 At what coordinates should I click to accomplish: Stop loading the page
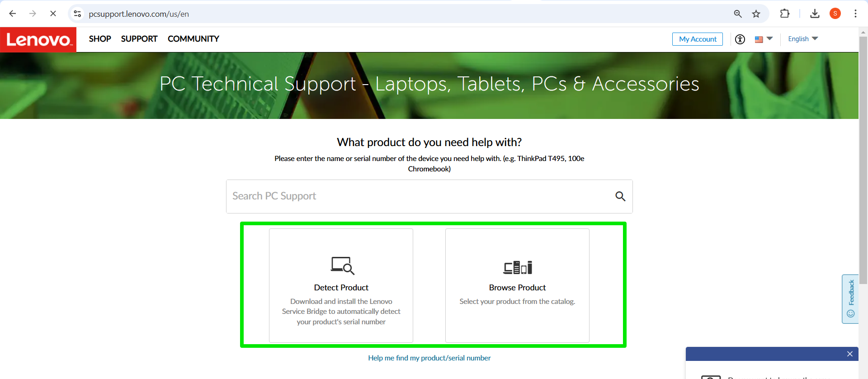point(53,14)
